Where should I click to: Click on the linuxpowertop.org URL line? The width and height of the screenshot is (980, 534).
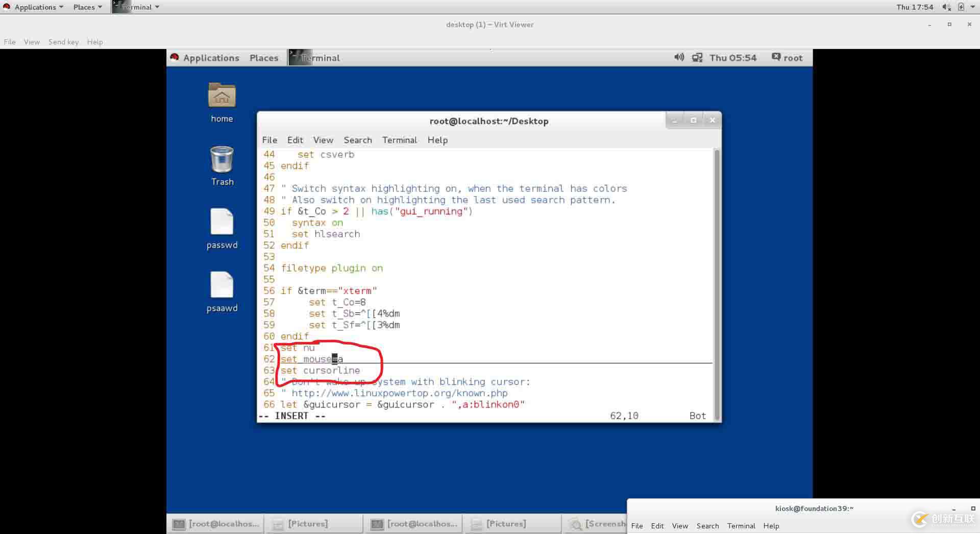point(399,393)
